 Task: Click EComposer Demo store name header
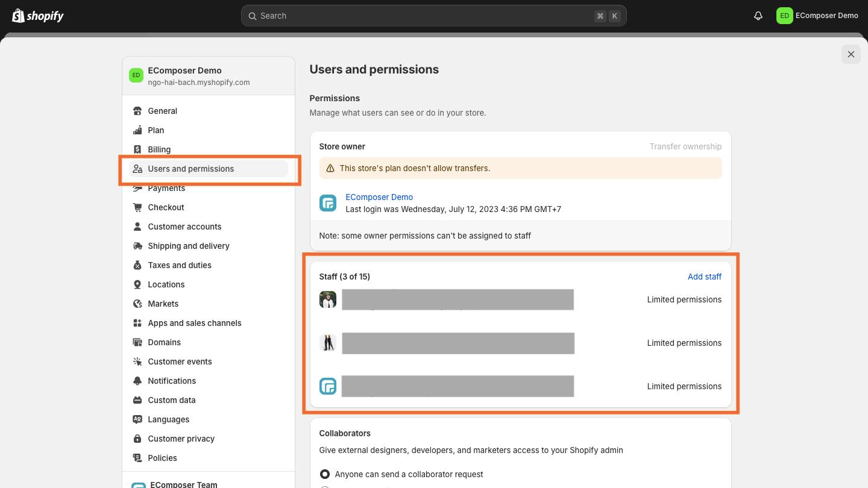coord(184,70)
